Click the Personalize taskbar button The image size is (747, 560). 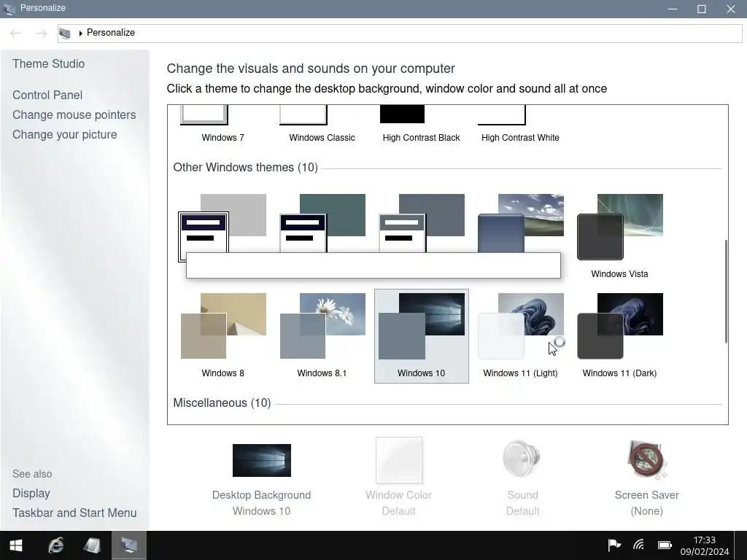(128, 545)
